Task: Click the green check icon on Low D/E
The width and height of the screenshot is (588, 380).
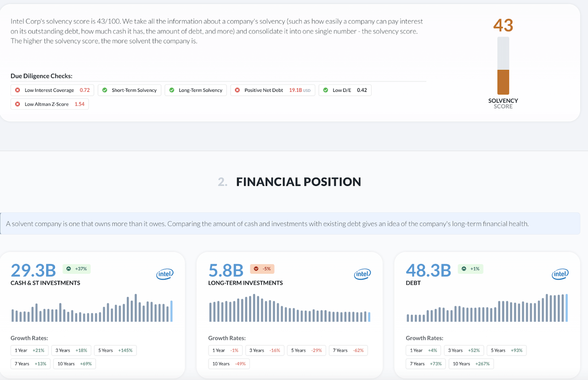Action: pyautogui.click(x=326, y=90)
